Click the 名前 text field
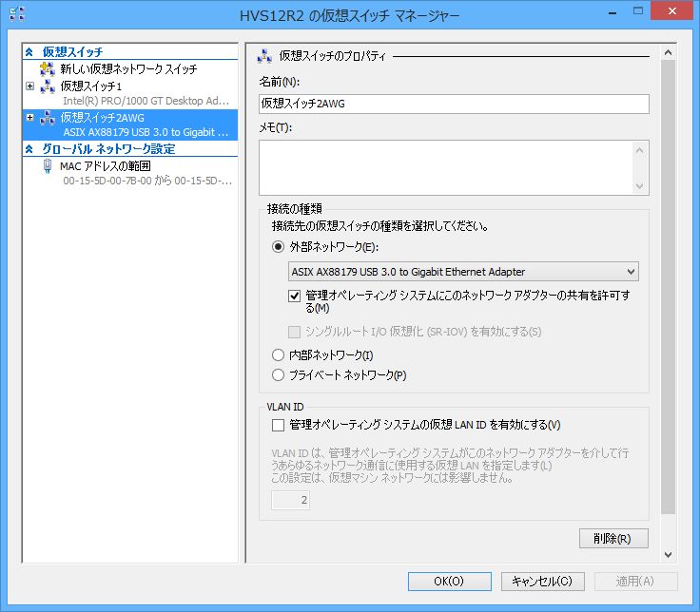700x612 pixels. [453, 105]
